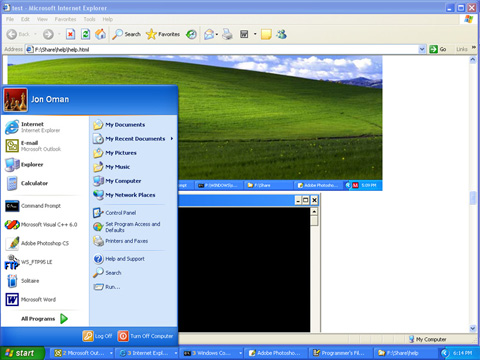Open the Edit menu
This screenshot has width=480, height=360.
coord(25,19)
